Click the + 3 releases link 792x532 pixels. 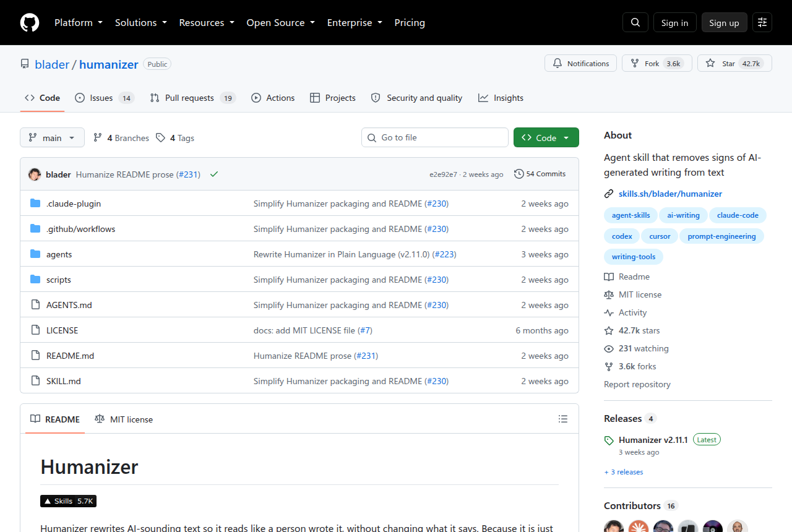(x=624, y=472)
